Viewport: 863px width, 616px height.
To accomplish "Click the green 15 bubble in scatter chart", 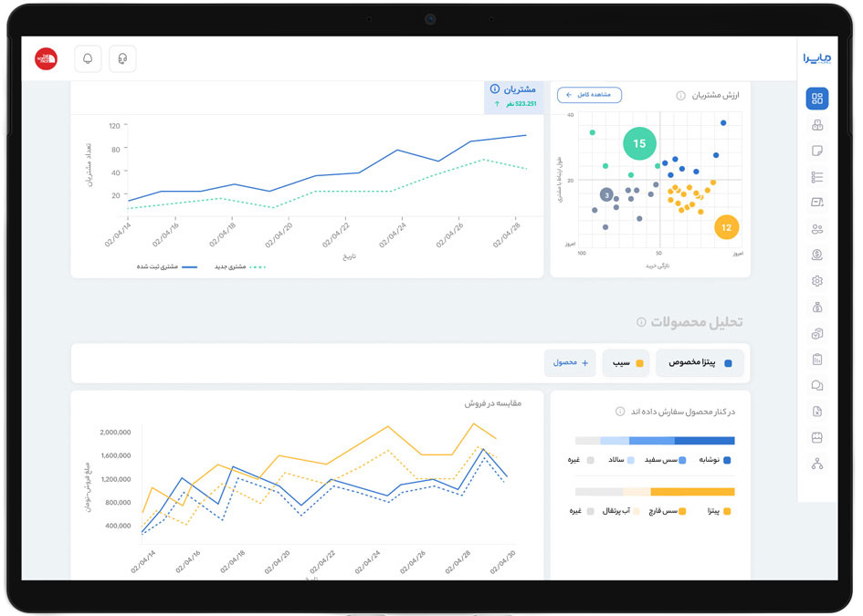I will pyautogui.click(x=639, y=143).
